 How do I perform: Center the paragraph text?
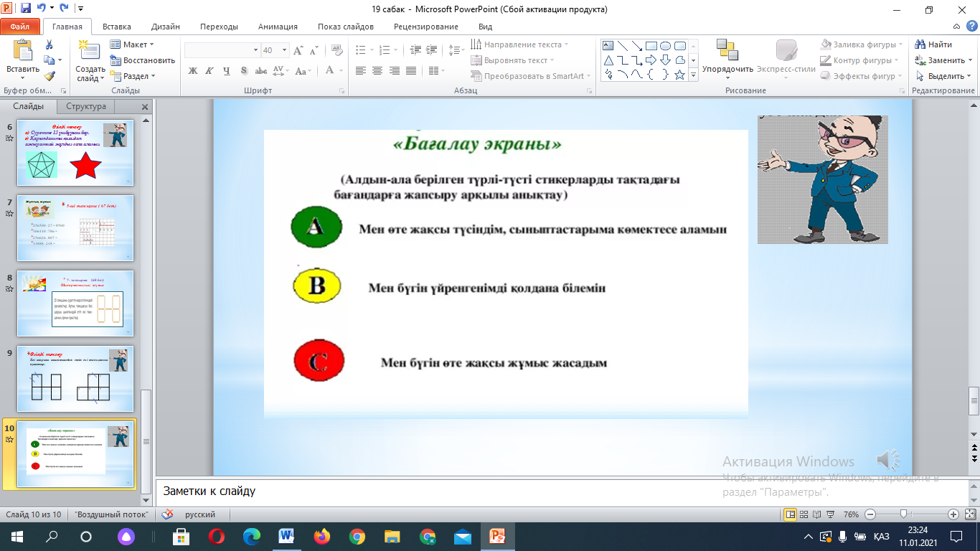pyautogui.click(x=377, y=70)
